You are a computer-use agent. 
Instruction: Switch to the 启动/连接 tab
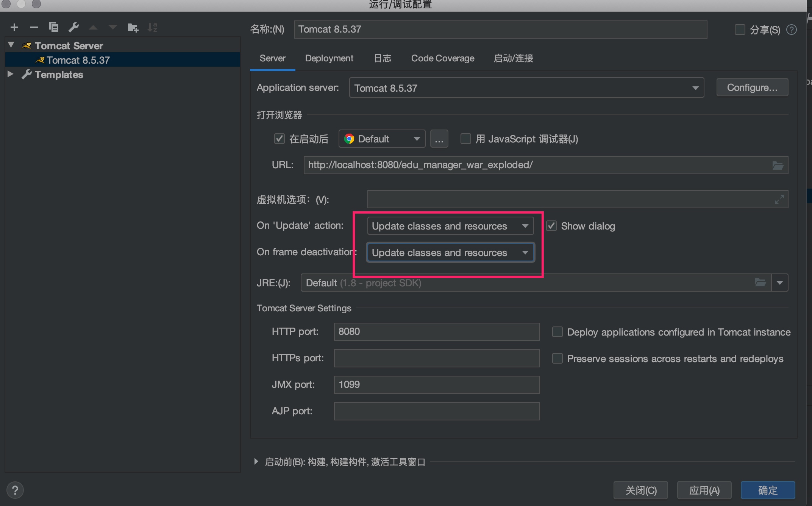(x=513, y=58)
